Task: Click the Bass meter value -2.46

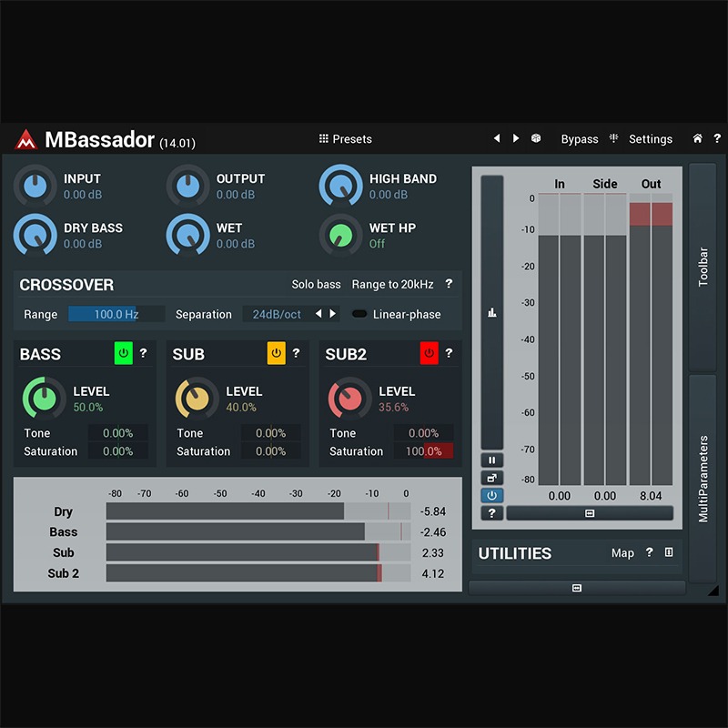Action: point(433,532)
